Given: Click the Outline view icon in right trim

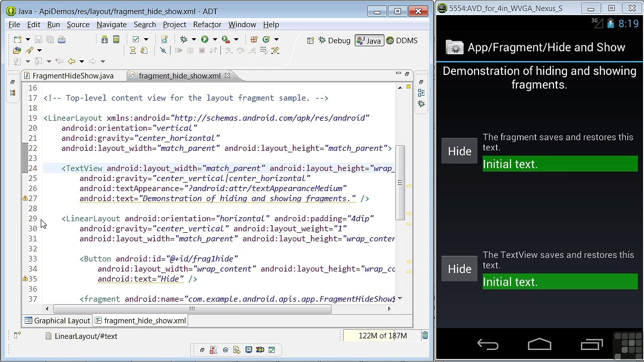Looking at the screenshot, I should pos(421,93).
